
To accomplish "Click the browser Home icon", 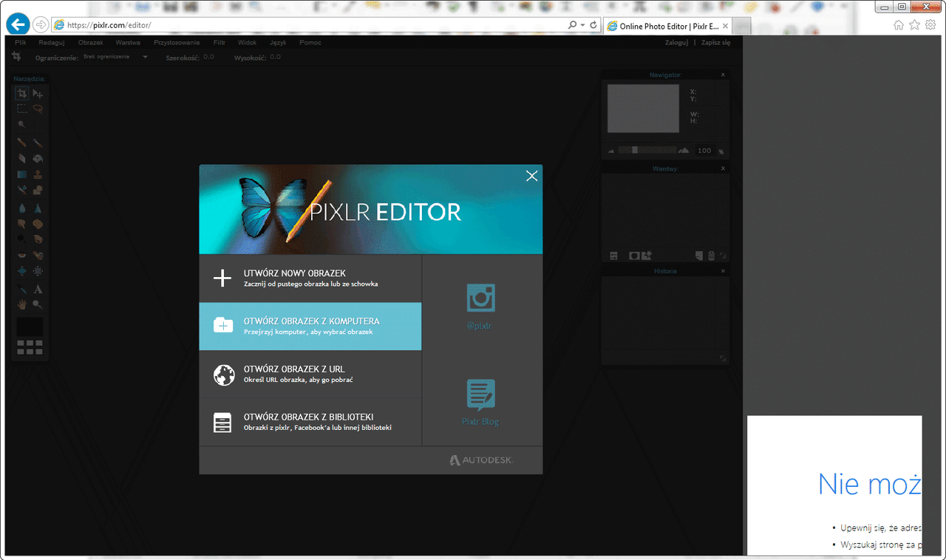I will tap(899, 24).
